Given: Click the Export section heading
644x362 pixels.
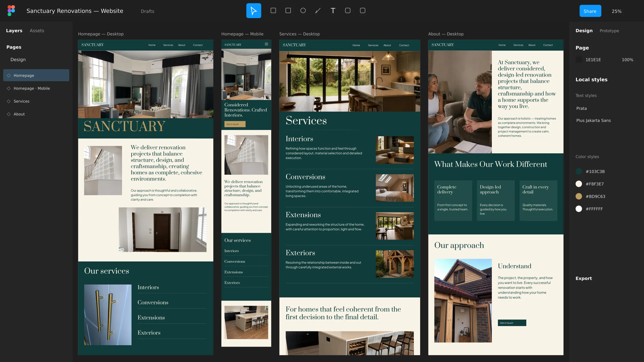Looking at the screenshot, I should 584,278.
